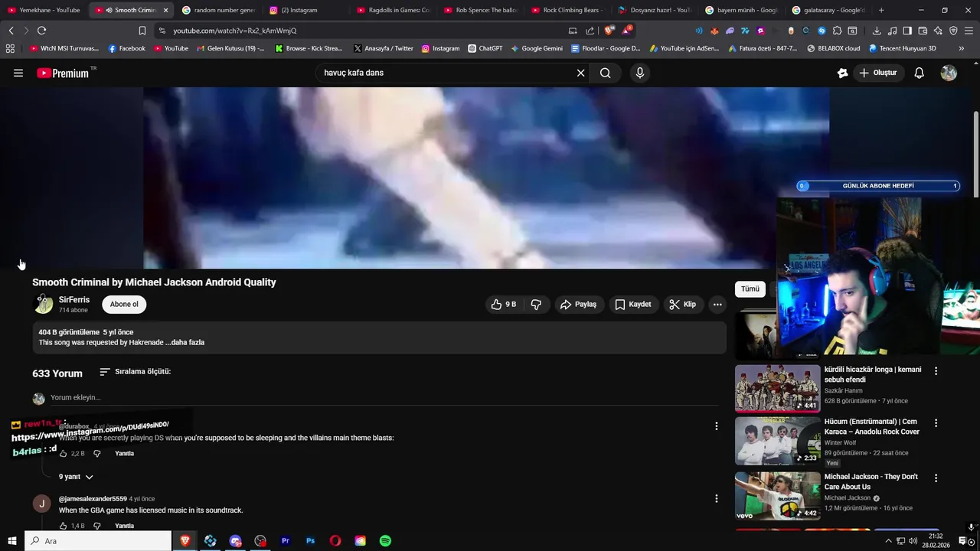
Task: Expand 9 yanıt replies
Action: coord(76,477)
